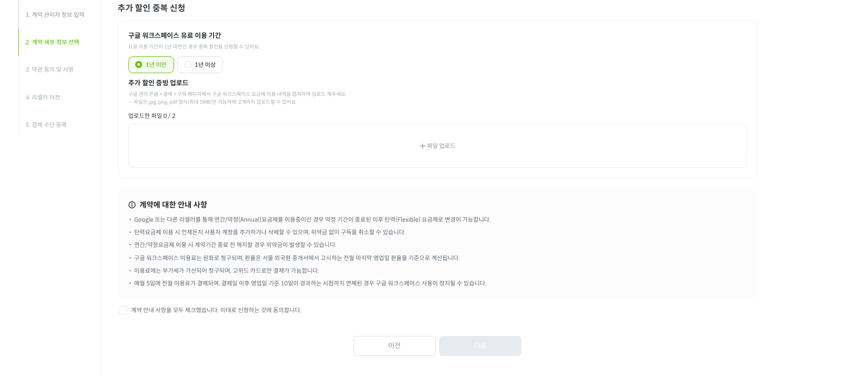Open step 1. 계약 관리자 정보 입력
The height and width of the screenshot is (377, 868).
point(55,15)
